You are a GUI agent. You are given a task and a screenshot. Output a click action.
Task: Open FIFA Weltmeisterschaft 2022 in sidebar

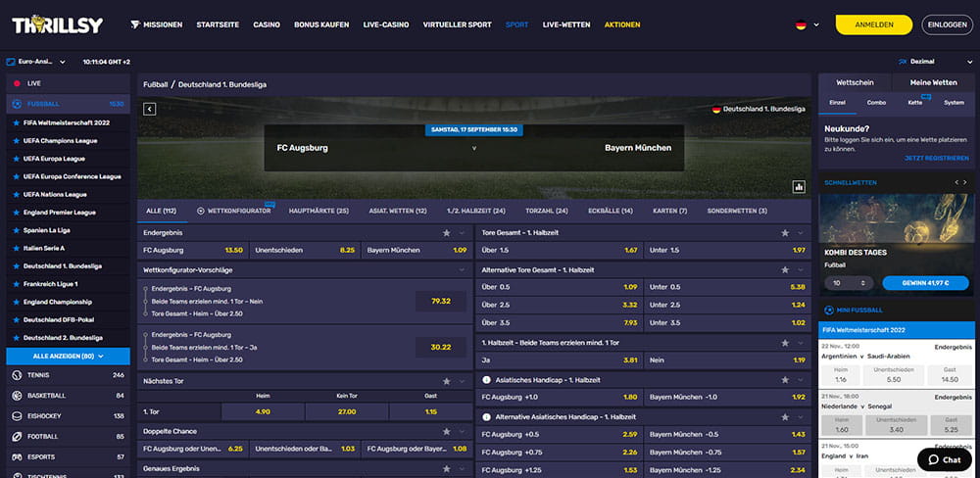tap(67, 122)
